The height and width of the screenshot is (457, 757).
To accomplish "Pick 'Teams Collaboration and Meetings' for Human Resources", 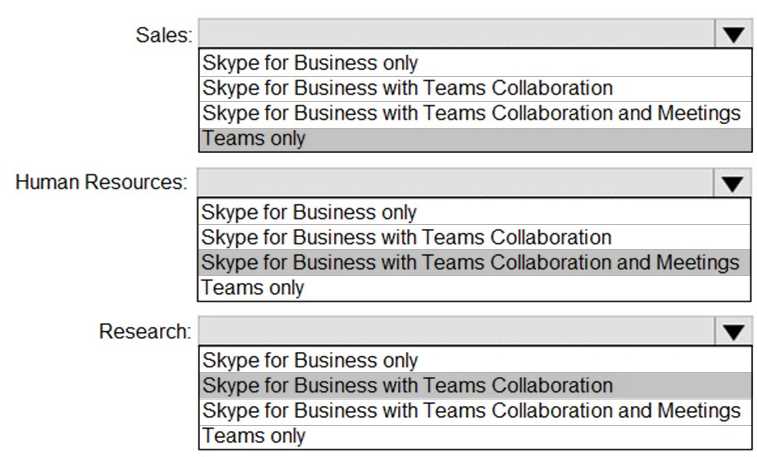I will [471, 262].
